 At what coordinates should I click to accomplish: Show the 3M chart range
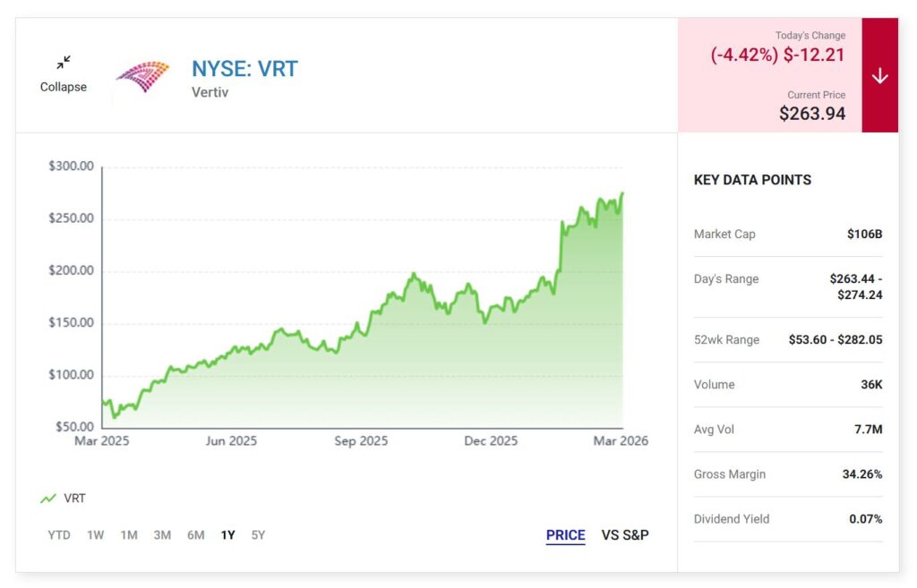(x=162, y=535)
